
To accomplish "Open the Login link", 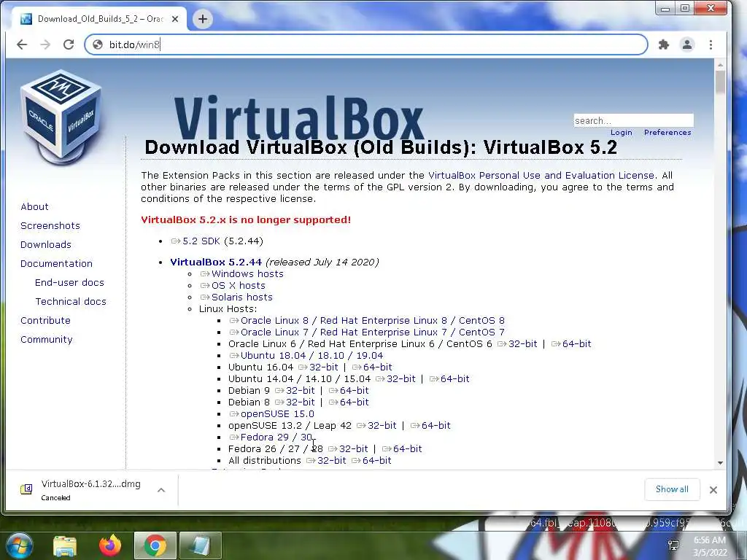I will [622, 133].
